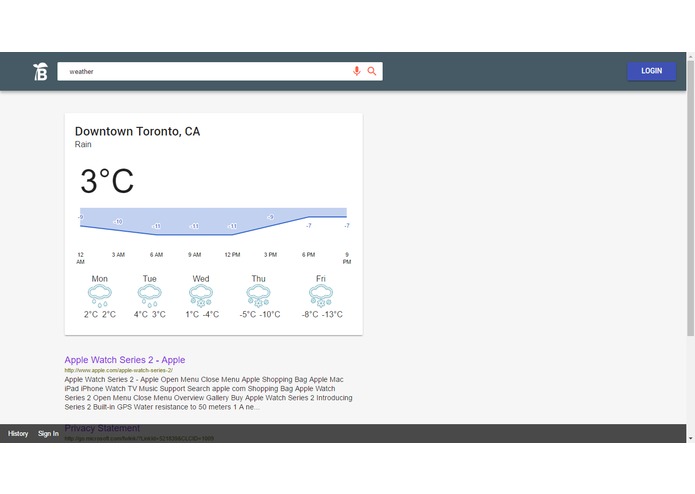The width and height of the screenshot is (695, 494).
Task: Click the LOGIN button
Action: (x=652, y=71)
